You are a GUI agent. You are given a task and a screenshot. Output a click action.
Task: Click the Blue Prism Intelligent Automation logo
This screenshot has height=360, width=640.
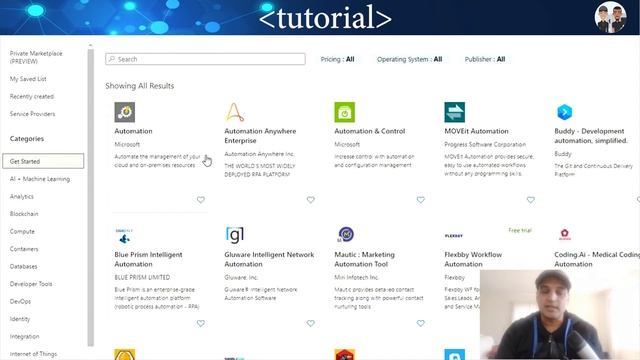(124, 236)
